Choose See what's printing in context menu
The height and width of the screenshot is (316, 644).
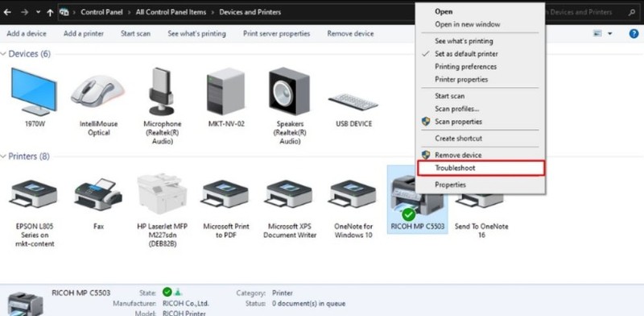[480, 41]
